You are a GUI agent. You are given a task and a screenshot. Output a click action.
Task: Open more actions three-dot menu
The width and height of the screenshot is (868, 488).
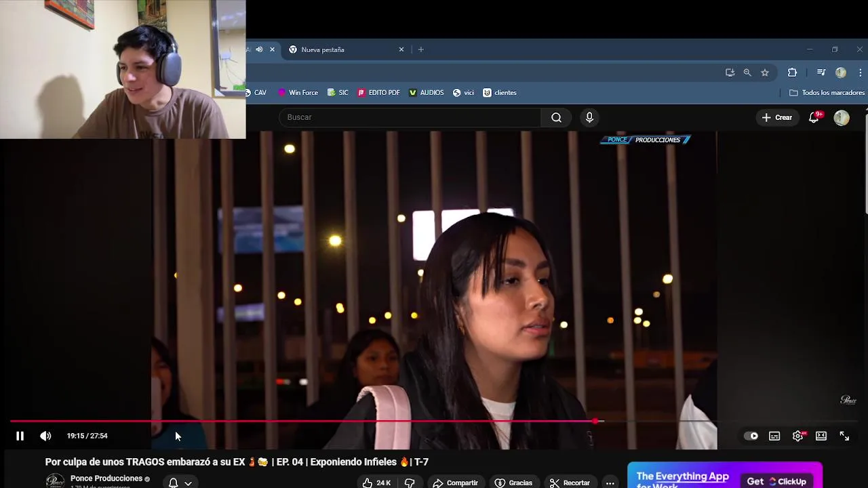[x=610, y=483]
